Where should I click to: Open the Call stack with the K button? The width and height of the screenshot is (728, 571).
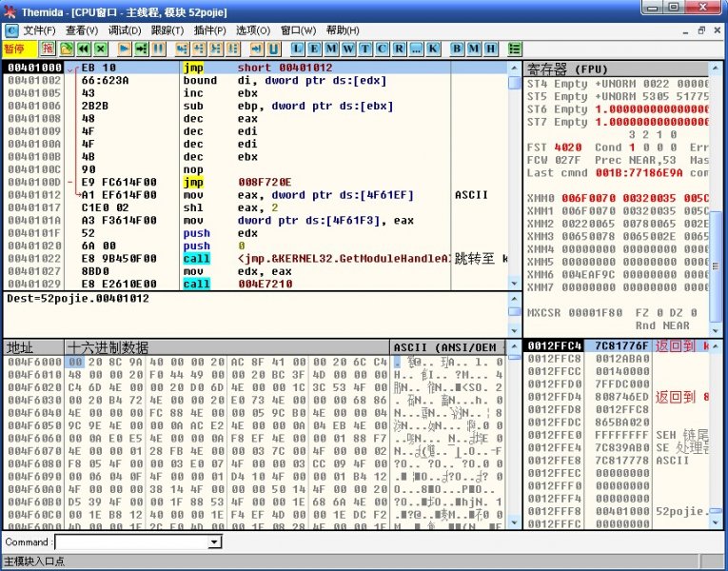[x=433, y=49]
